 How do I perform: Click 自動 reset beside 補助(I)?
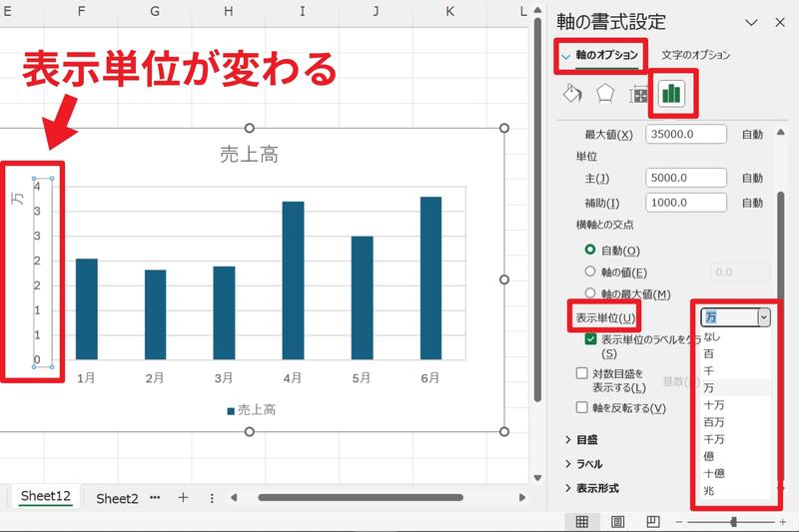pyautogui.click(x=752, y=203)
